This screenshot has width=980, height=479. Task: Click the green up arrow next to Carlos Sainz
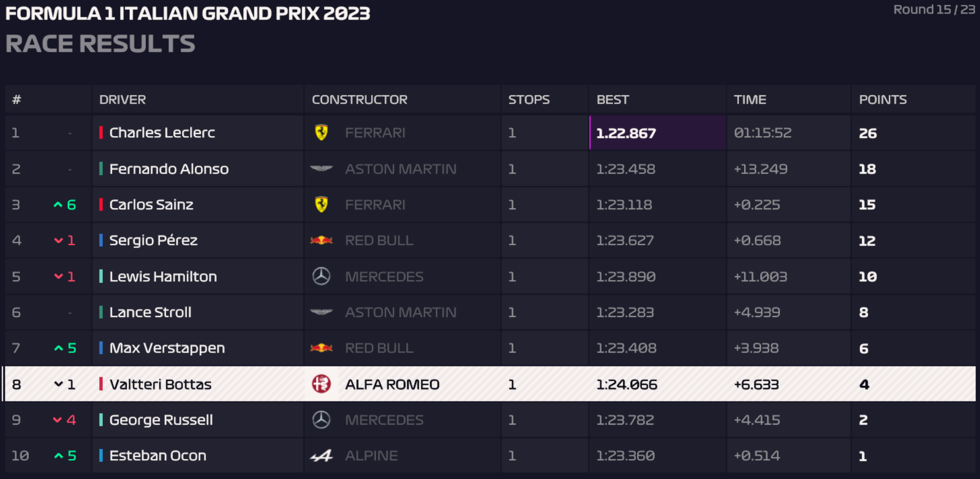tap(58, 205)
